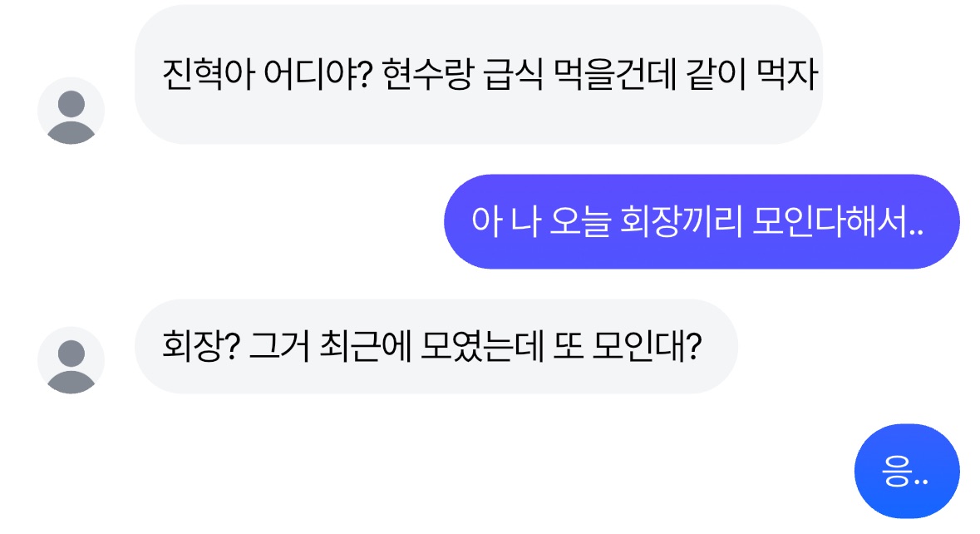
Task: Click the word '현수랑' in the first message
Action: [x=429, y=78]
